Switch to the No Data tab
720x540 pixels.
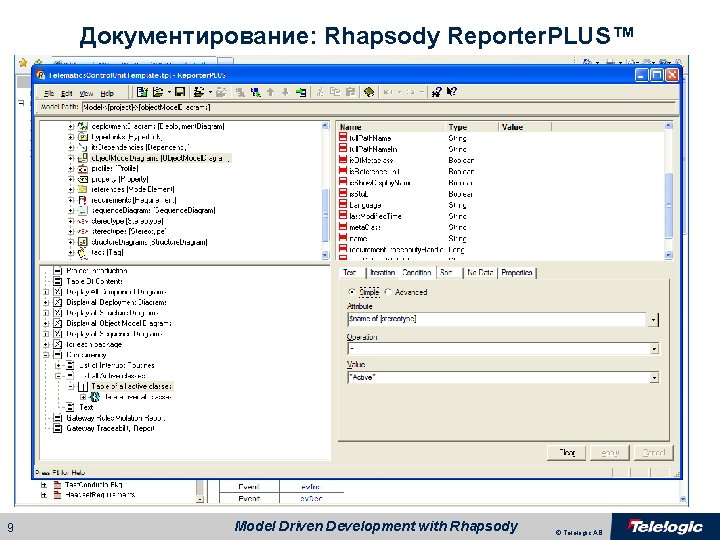point(480,273)
